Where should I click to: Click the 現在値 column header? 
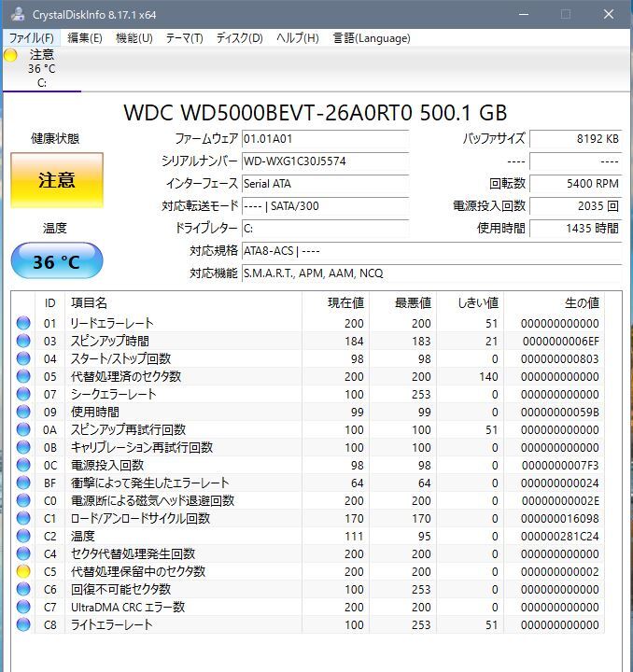(335, 303)
